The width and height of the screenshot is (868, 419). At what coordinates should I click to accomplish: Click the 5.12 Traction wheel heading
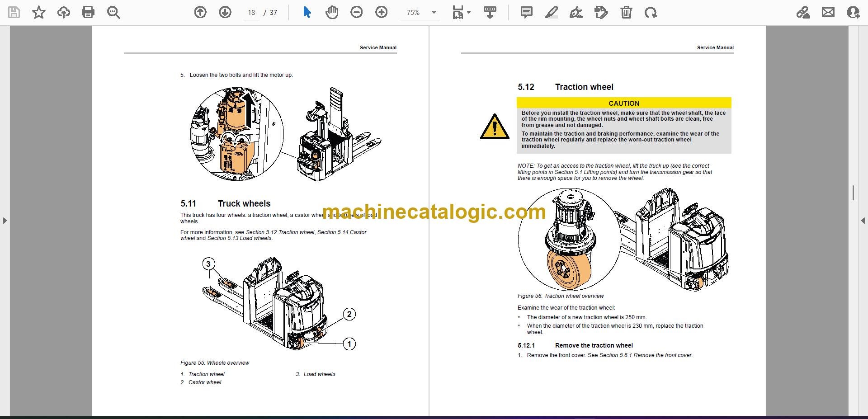click(566, 87)
